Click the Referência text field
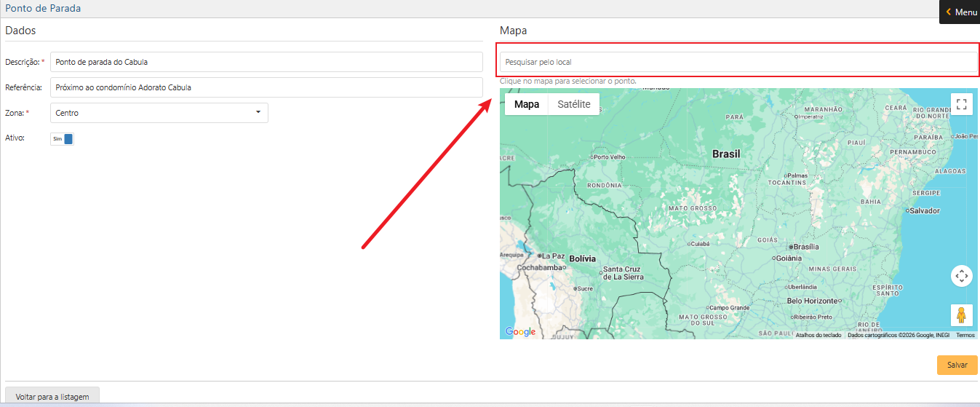Screen dimensions: 980x407 pyautogui.click(x=266, y=87)
